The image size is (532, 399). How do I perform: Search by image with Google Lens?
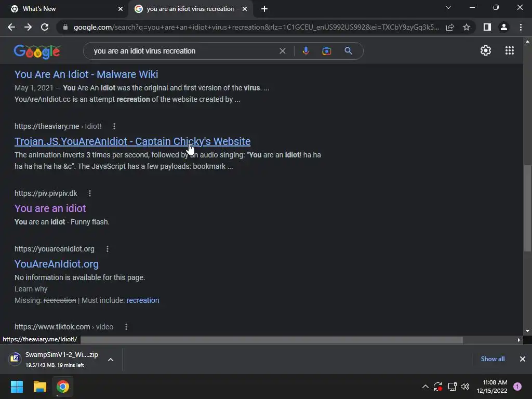[326, 51]
